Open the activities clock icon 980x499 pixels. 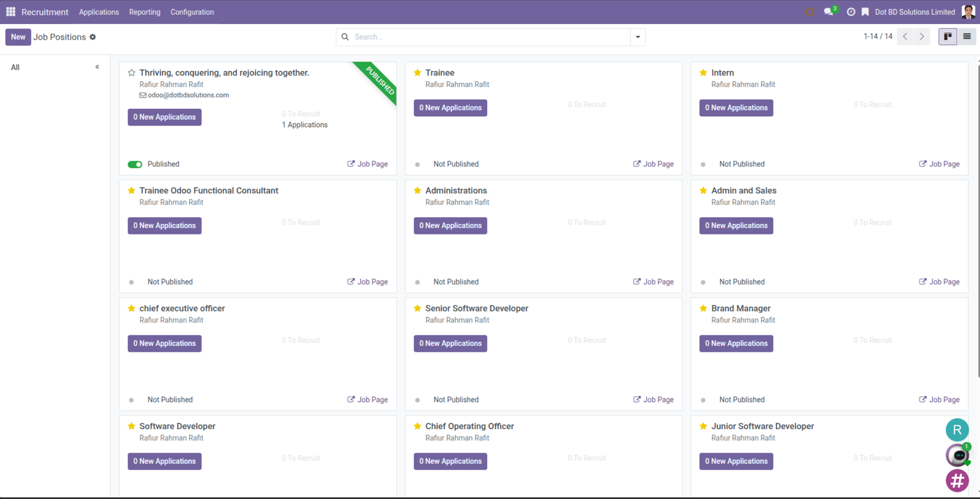[x=851, y=12]
